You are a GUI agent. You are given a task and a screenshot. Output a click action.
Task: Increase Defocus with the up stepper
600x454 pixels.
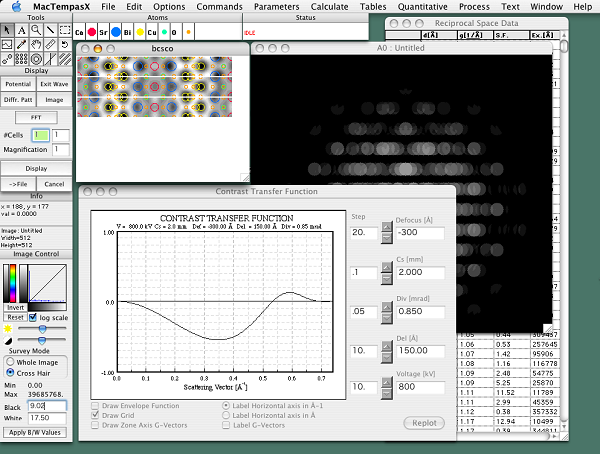386,228
